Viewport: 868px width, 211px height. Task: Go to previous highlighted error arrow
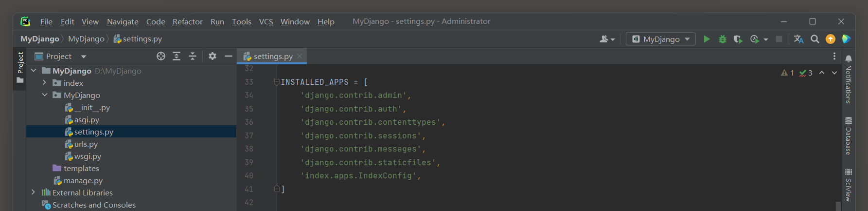tap(822, 73)
